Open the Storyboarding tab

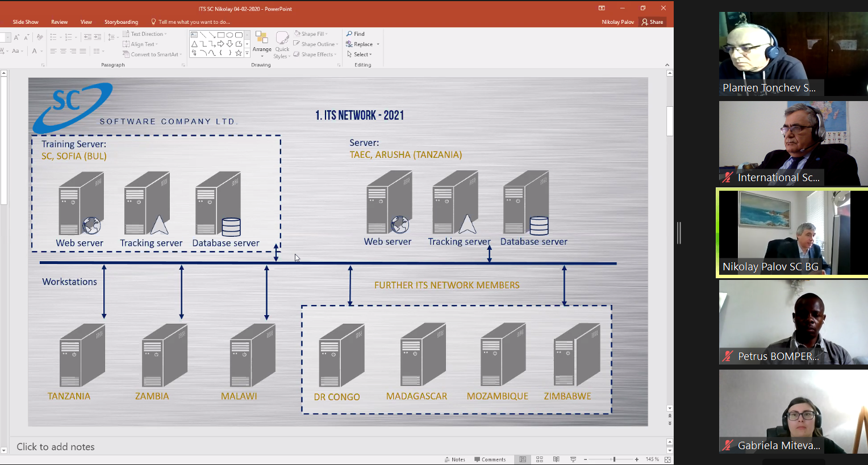pos(121,22)
